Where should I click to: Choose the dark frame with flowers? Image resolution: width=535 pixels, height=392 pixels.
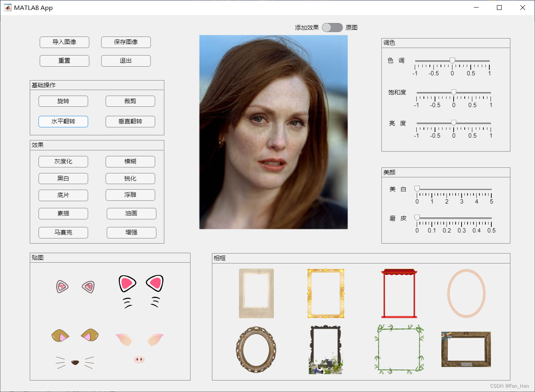[325, 350]
